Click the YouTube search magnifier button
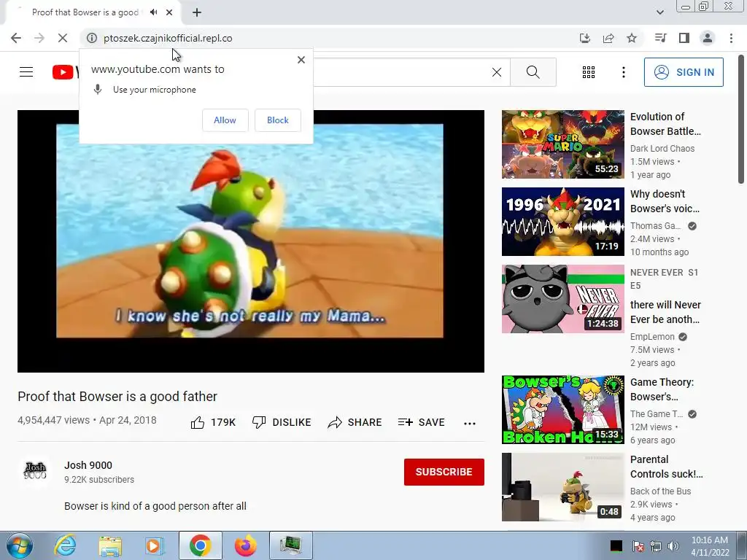Screen dimensions: 747x560 (x=533, y=72)
